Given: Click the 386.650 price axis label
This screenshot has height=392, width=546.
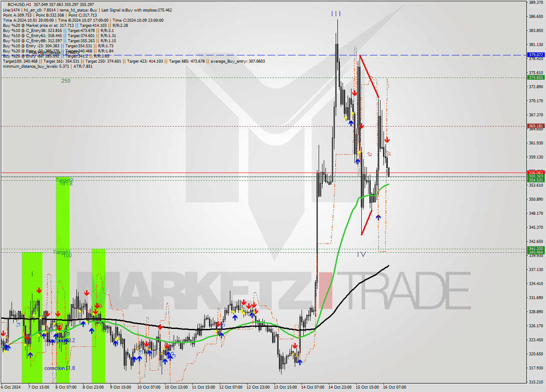Looking at the screenshot, I should (536, 17).
